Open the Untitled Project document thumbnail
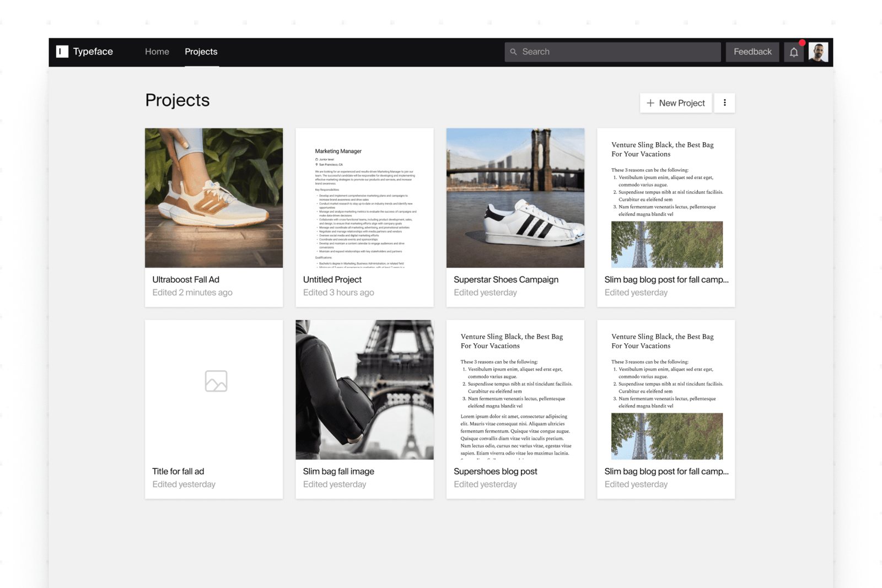The height and width of the screenshot is (588, 882). 364,198
